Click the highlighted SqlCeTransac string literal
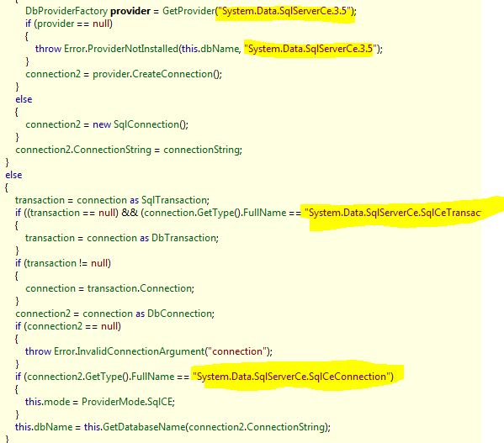The width and height of the screenshot is (504, 443). (393, 213)
